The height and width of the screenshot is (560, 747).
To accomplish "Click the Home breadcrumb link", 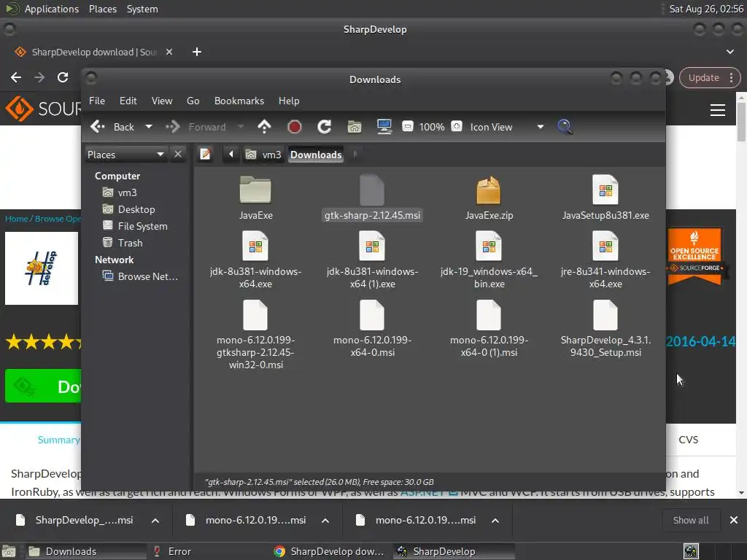I will 16,219.
